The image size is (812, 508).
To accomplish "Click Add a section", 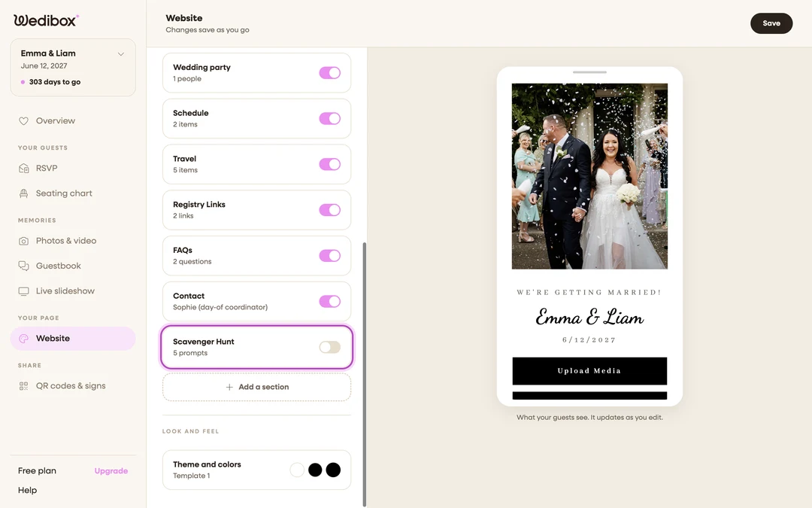I will click(257, 388).
